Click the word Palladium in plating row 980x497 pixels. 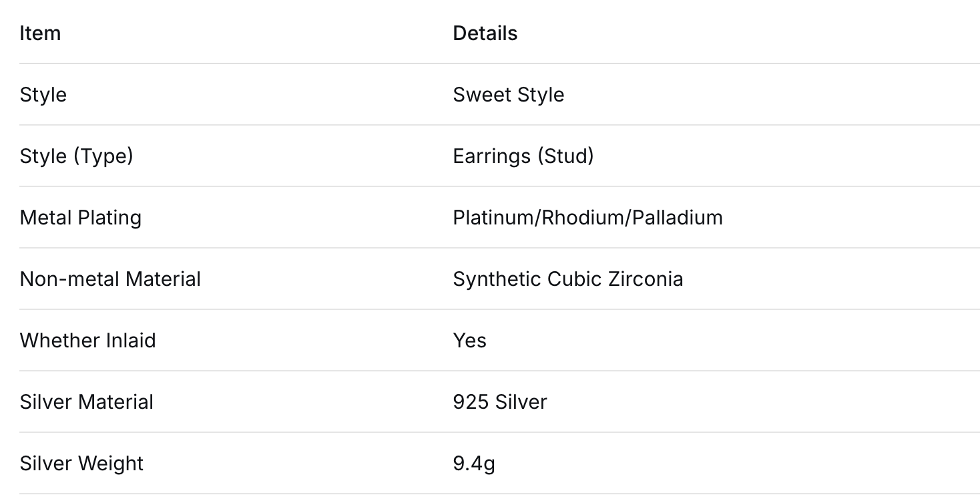coord(677,217)
